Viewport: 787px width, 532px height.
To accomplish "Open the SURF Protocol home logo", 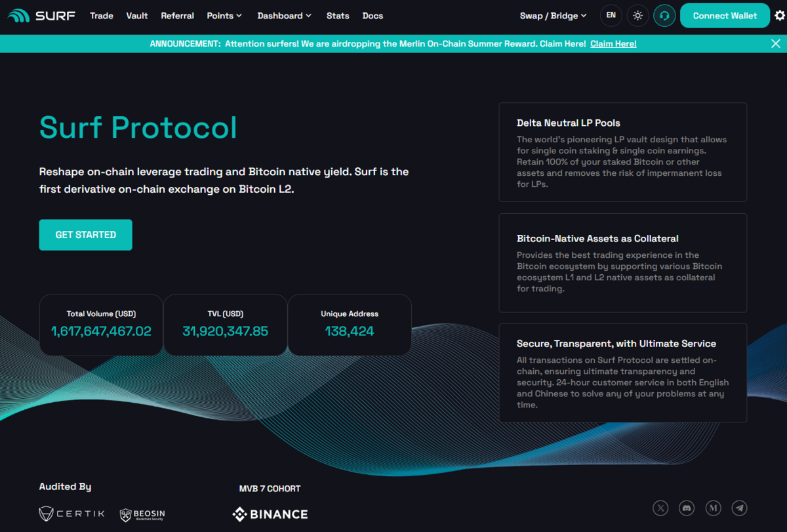I will [x=41, y=16].
